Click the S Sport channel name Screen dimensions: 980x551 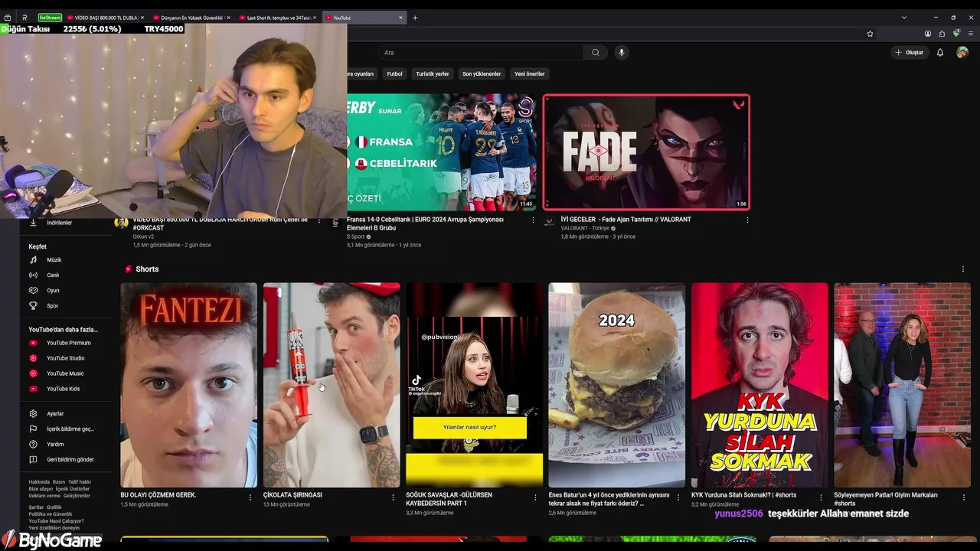[356, 237]
